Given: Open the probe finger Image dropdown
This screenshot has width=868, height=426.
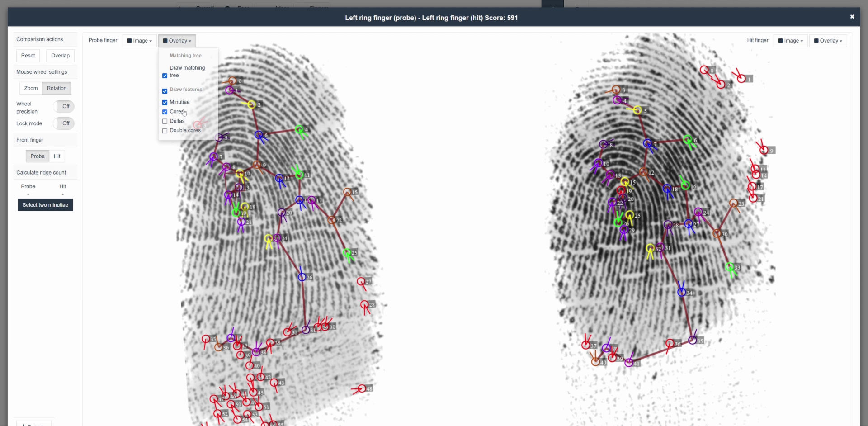Looking at the screenshot, I should click(x=139, y=41).
